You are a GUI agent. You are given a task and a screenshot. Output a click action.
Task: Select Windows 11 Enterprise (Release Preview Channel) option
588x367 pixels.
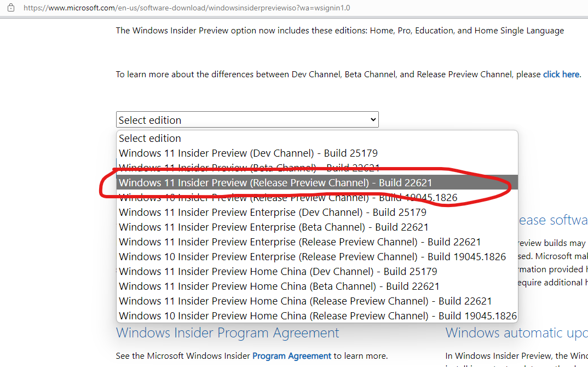pyautogui.click(x=317, y=242)
